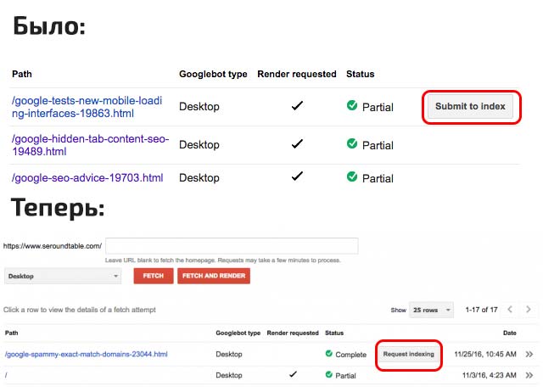Type in the URL path input field
This screenshot has height=392, width=543.
click(232, 246)
